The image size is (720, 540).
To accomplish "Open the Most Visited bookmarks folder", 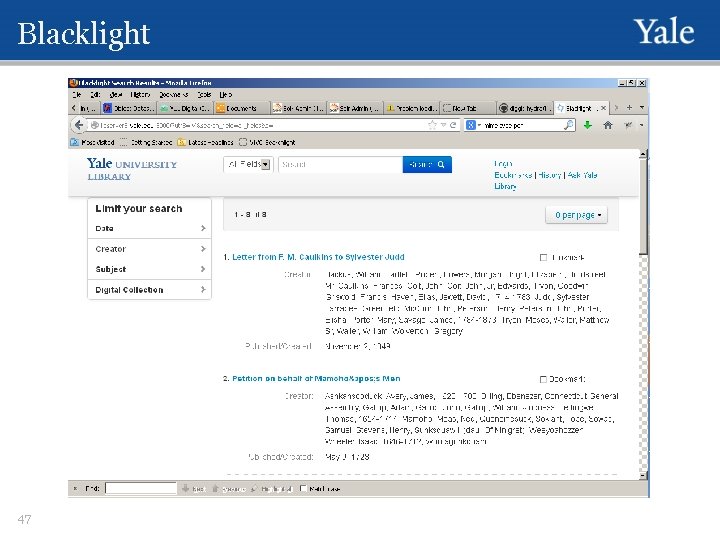I will (92, 142).
